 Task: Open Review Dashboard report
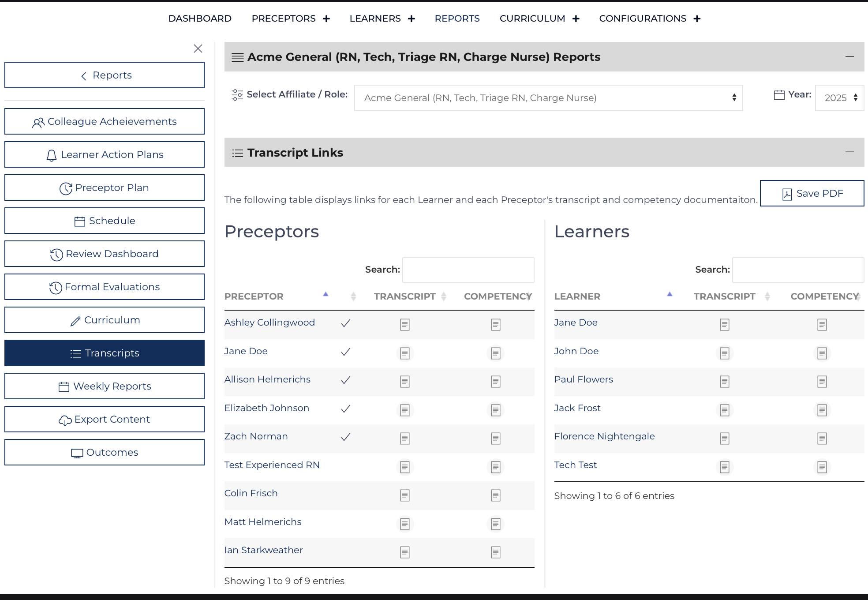pos(105,254)
